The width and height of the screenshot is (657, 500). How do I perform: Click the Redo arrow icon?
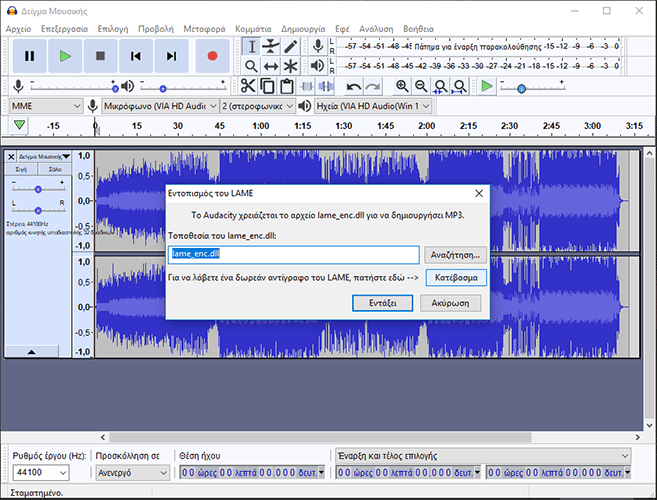pos(373,86)
